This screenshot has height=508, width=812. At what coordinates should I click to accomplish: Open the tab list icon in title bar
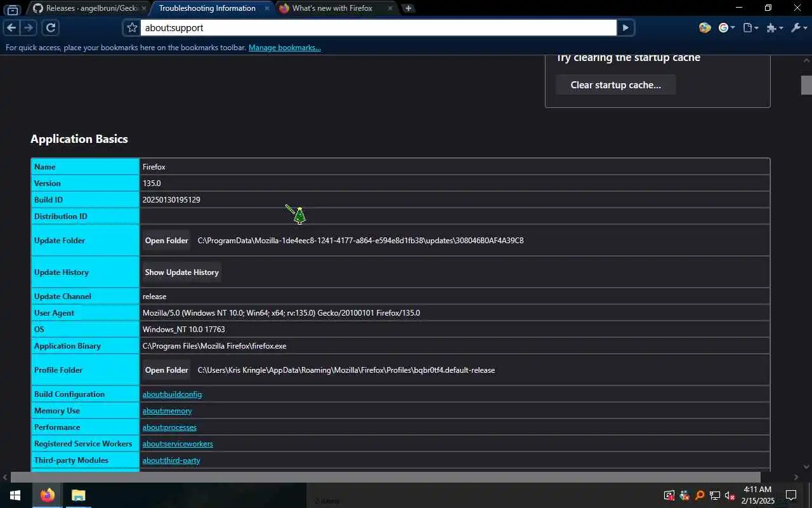12,9
